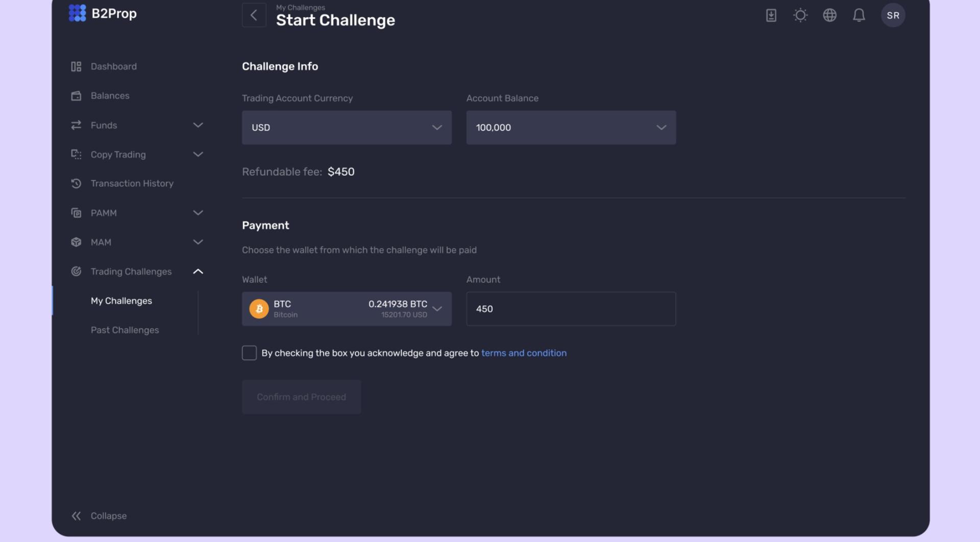Image resolution: width=980 pixels, height=542 pixels.
Task: Collapse the Trading Challenges section chevron
Action: [x=198, y=272]
